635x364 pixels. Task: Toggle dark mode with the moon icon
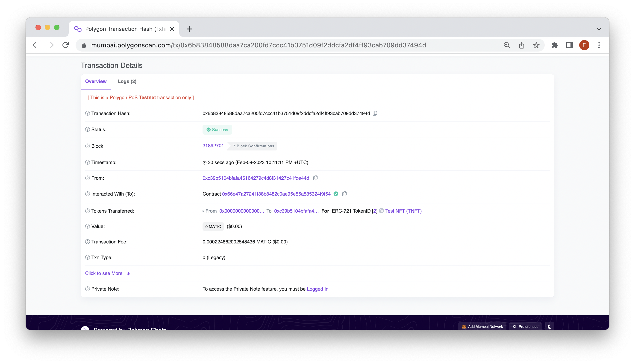549,326
